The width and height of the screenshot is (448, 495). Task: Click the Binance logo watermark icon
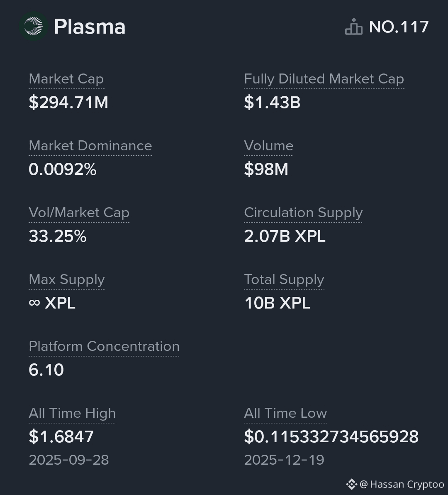(351, 484)
